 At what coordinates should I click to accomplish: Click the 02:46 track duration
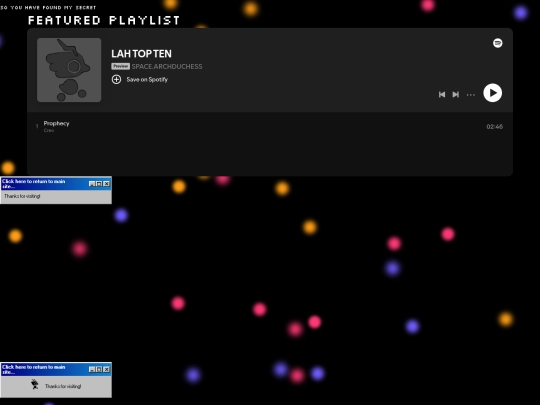495,127
